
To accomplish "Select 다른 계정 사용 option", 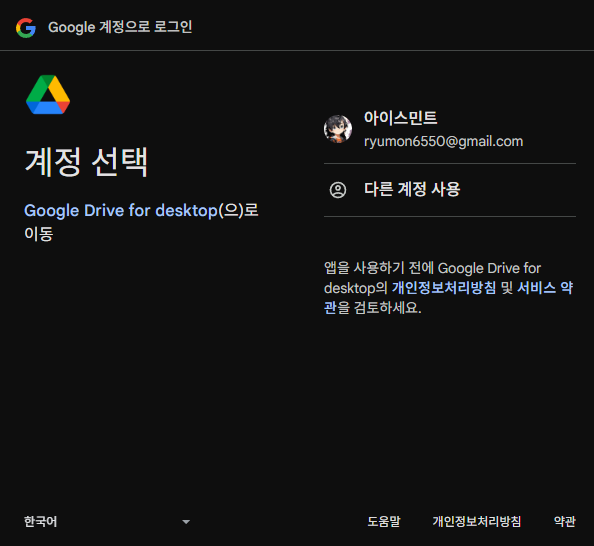I will pos(450,190).
